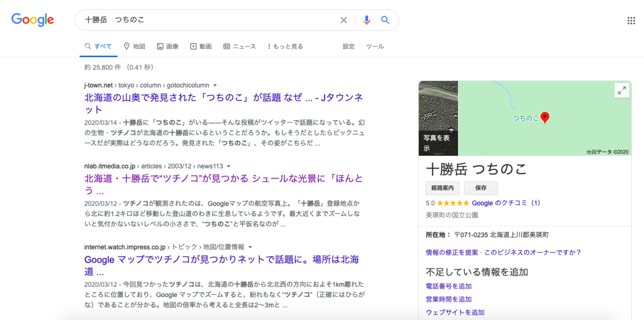Image resolution: width=644 pixels, height=320 pixels.
Task: Click the 情報の修正を提案 link
Action: click(x=451, y=252)
